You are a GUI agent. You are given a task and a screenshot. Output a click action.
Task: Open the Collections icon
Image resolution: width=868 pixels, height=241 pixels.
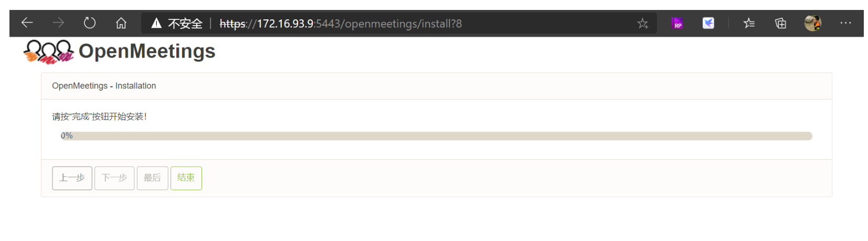pyautogui.click(x=781, y=23)
